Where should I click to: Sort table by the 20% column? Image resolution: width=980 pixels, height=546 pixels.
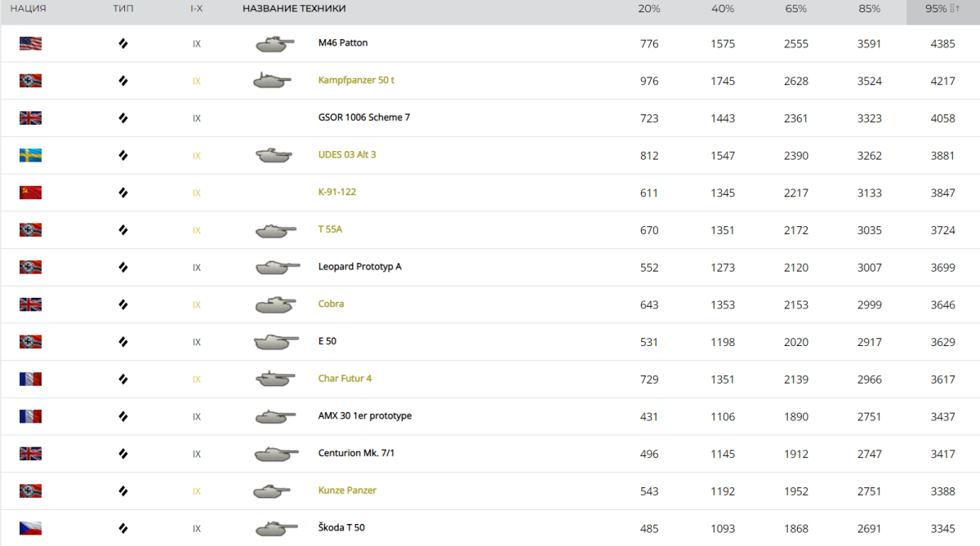click(x=649, y=9)
